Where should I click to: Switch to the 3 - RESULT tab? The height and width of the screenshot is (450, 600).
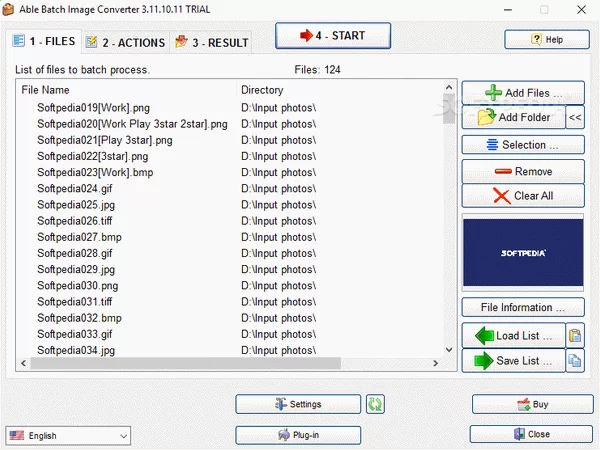click(x=210, y=42)
